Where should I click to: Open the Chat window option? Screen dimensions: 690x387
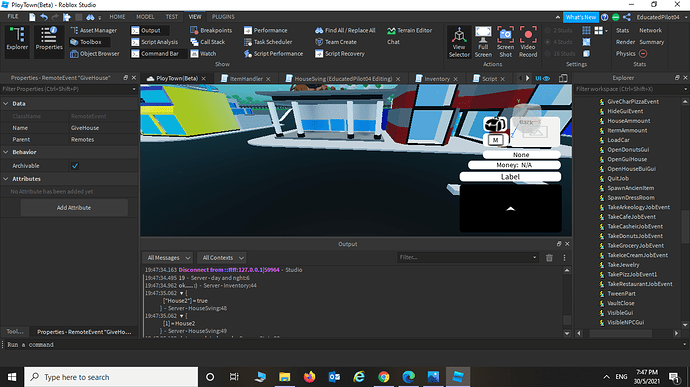[393, 42]
